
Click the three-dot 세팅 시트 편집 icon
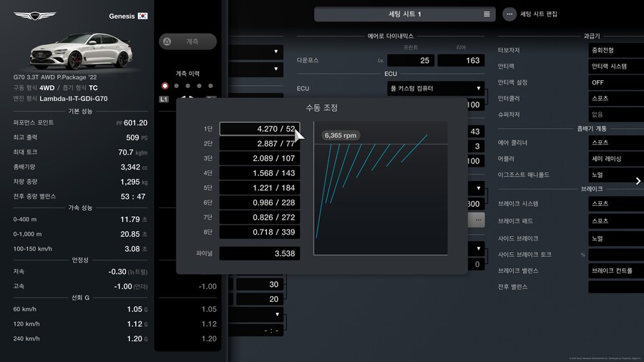pyautogui.click(x=509, y=14)
